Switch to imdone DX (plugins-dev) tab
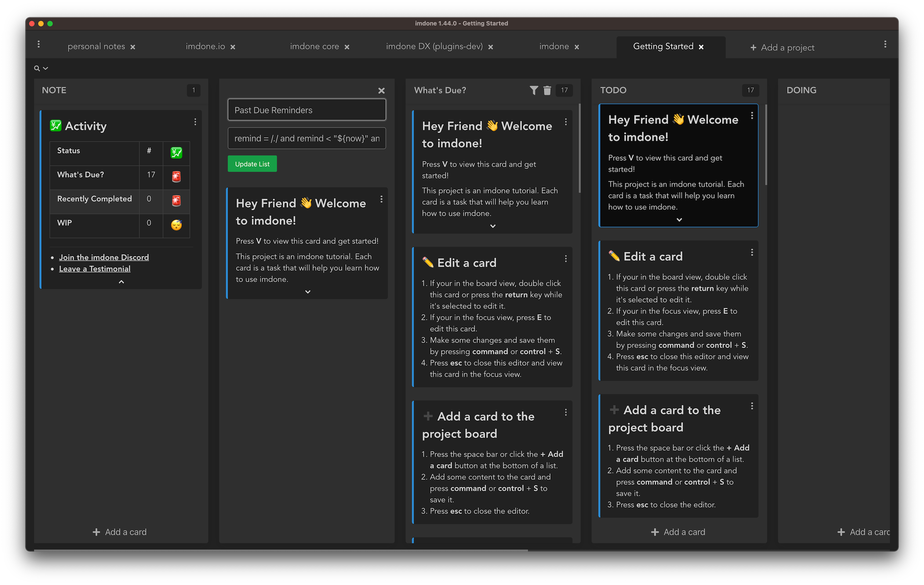924x585 pixels. point(434,46)
